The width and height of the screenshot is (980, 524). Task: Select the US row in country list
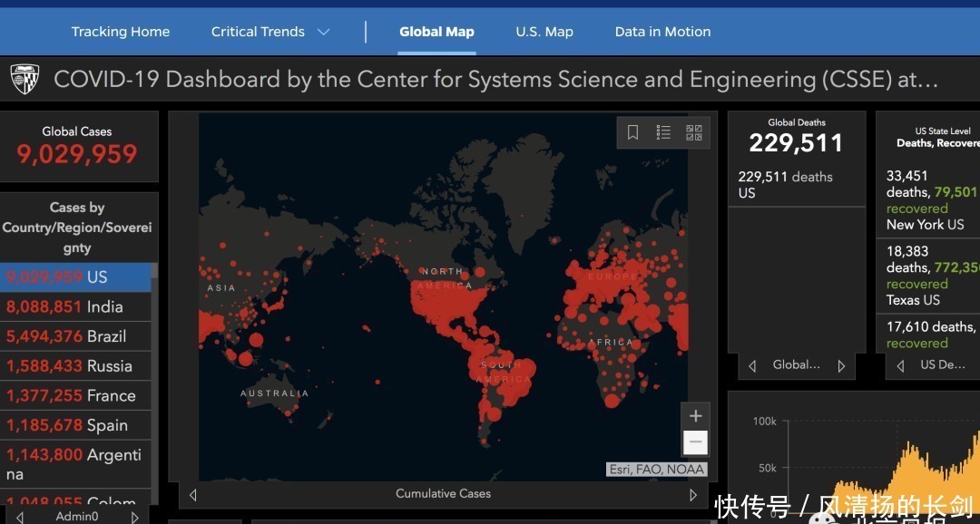[x=75, y=277]
